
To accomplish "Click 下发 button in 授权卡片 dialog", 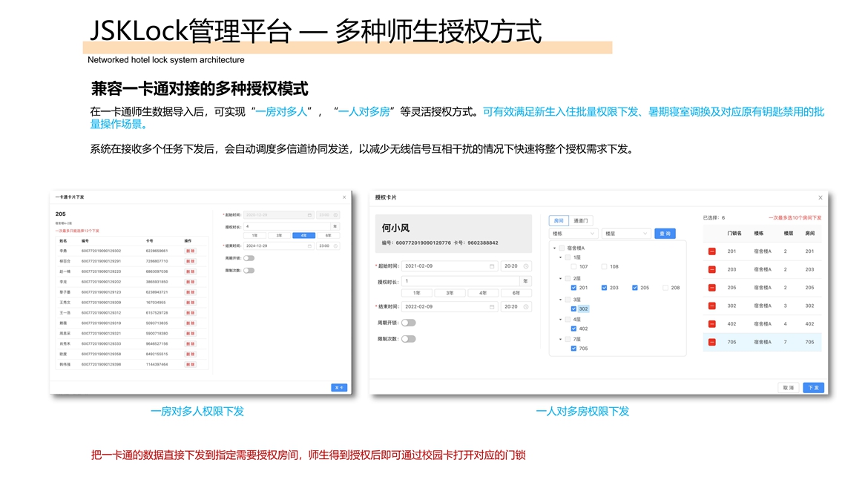I will click(813, 388).
